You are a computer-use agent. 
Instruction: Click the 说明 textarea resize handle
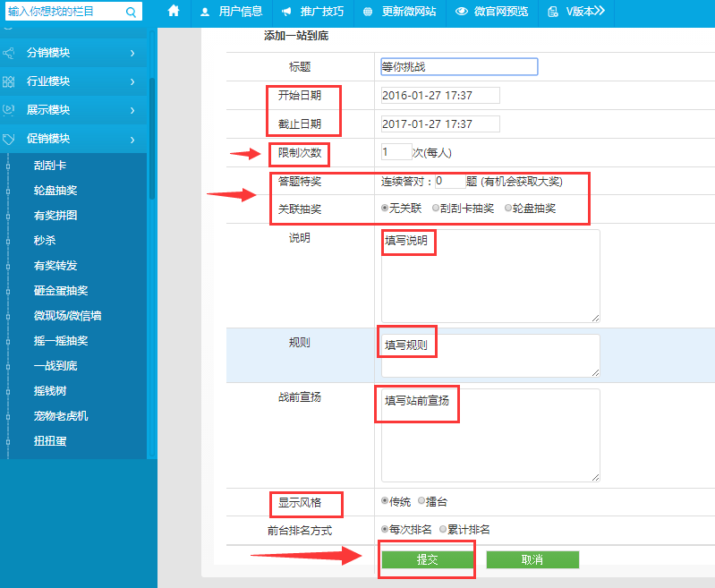coord(595,318)
